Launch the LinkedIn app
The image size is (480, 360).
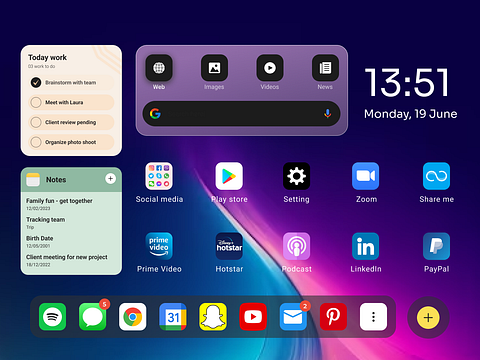point(366,246)
